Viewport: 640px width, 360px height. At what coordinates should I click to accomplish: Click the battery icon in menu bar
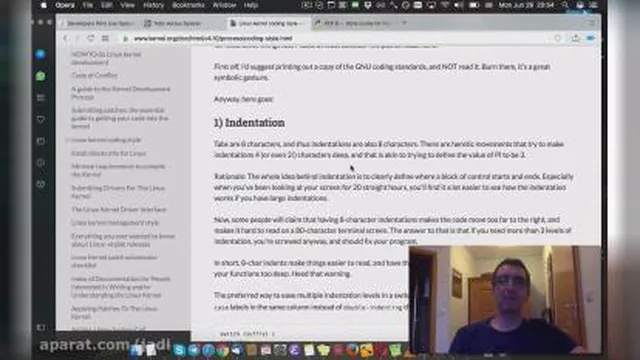tap(474, 5)
